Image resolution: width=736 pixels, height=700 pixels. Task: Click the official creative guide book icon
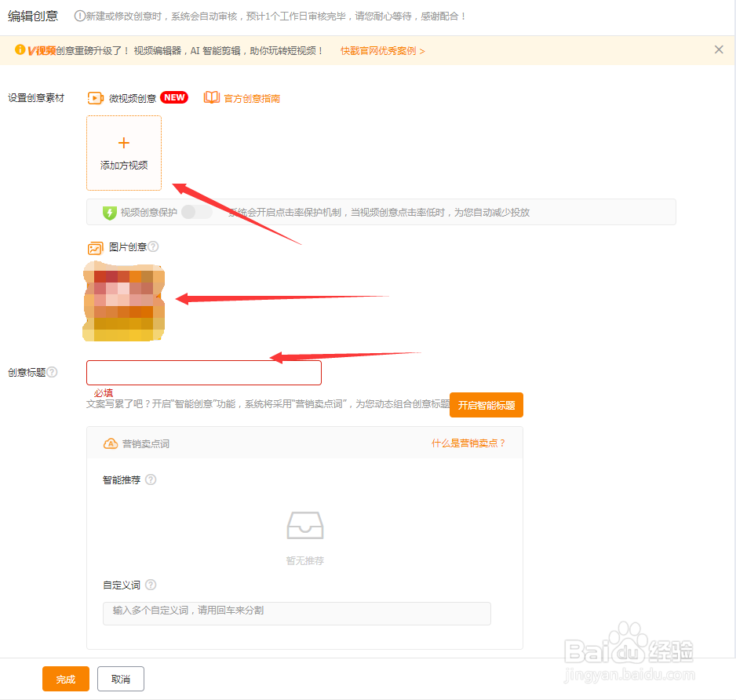[x=212, y=97]
